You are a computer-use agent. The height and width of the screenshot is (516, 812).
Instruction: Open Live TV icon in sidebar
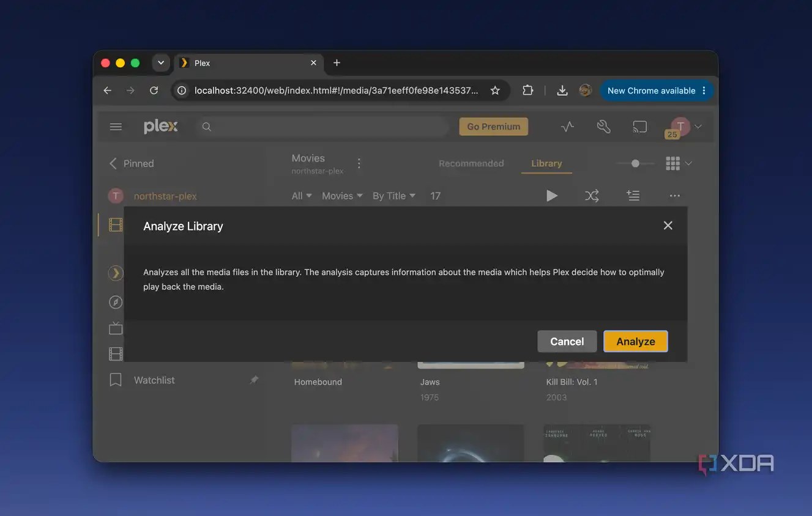coord(116,328)
